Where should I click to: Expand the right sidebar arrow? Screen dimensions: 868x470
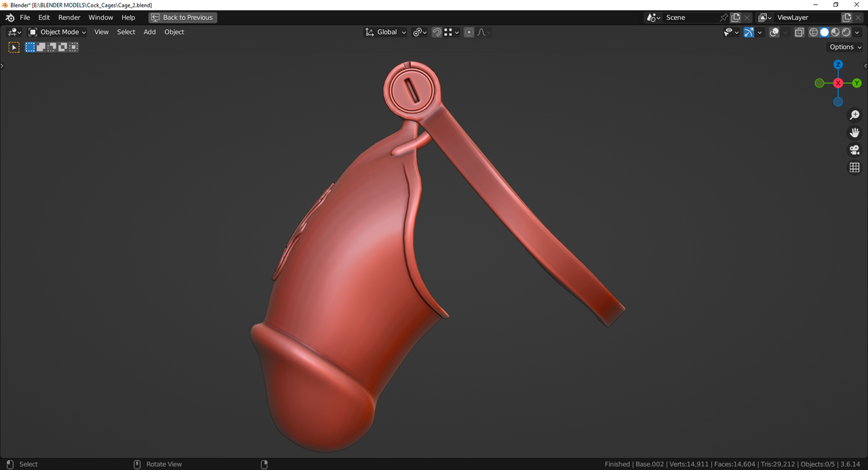point(865,66)
